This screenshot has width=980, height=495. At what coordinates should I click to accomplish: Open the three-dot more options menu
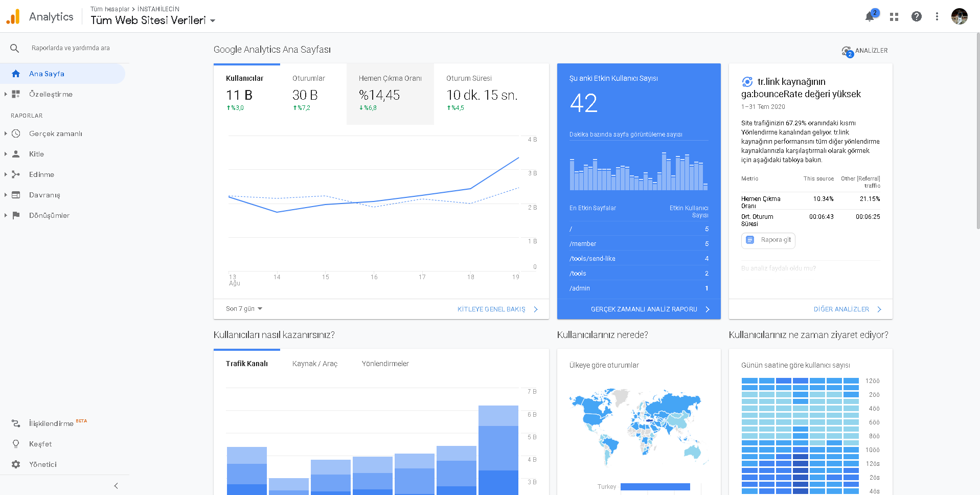pyautogui.click(x=937, y=17)
